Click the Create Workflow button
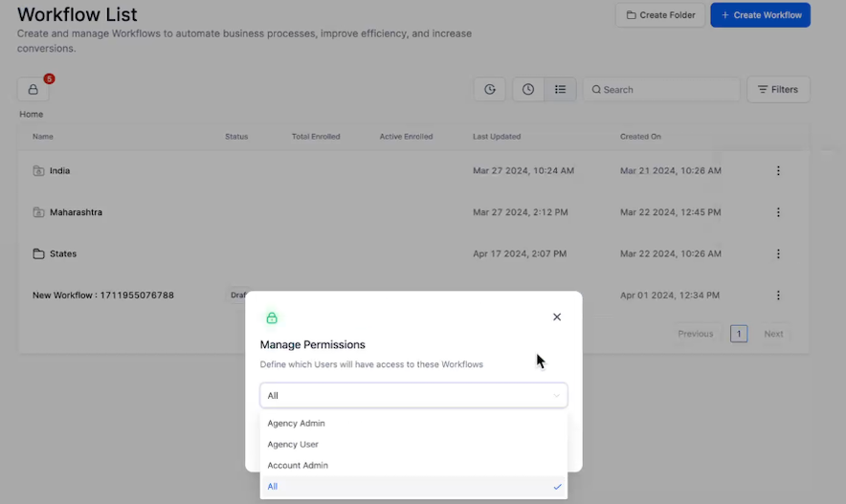 point(760,15)
